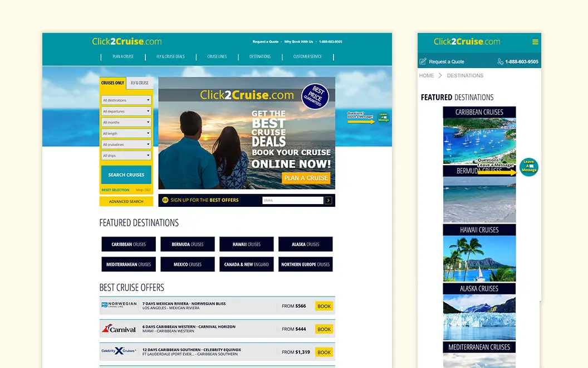Click the phone icon in mobile header
Image resolution: width=588 pixels, height=368 pixels.
[x=500, y=61]
